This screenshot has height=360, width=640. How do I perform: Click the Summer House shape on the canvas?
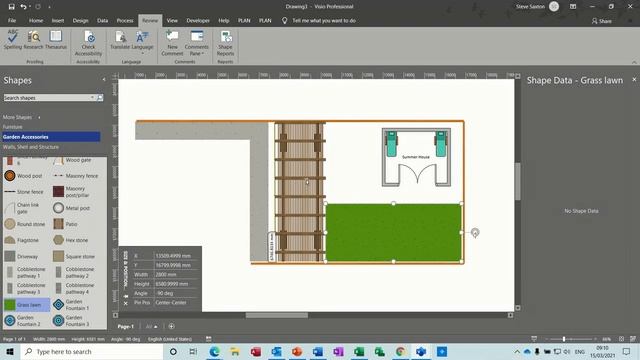point(416,157)
